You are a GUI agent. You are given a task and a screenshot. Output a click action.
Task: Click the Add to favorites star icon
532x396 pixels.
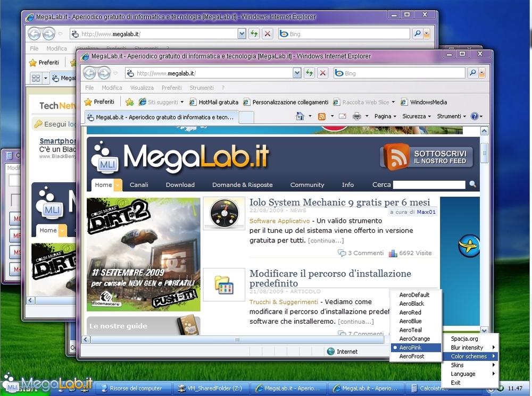[129, 102]
